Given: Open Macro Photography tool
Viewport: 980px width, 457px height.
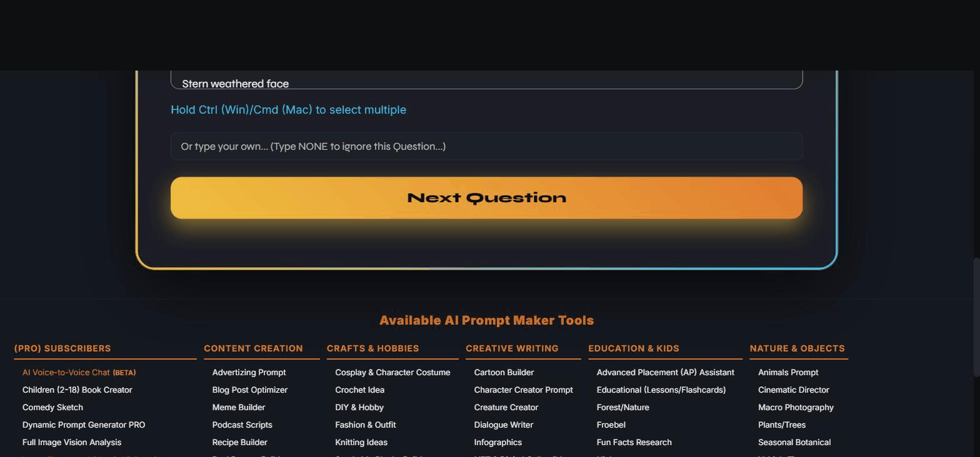Looking at the screenshot, I should click(x=796, y=407).
